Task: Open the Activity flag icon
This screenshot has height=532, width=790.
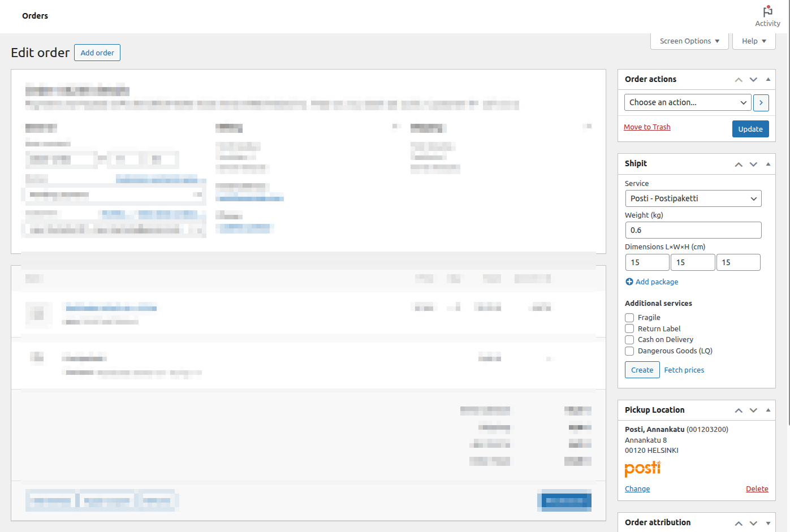Action: tap(767, 12)
